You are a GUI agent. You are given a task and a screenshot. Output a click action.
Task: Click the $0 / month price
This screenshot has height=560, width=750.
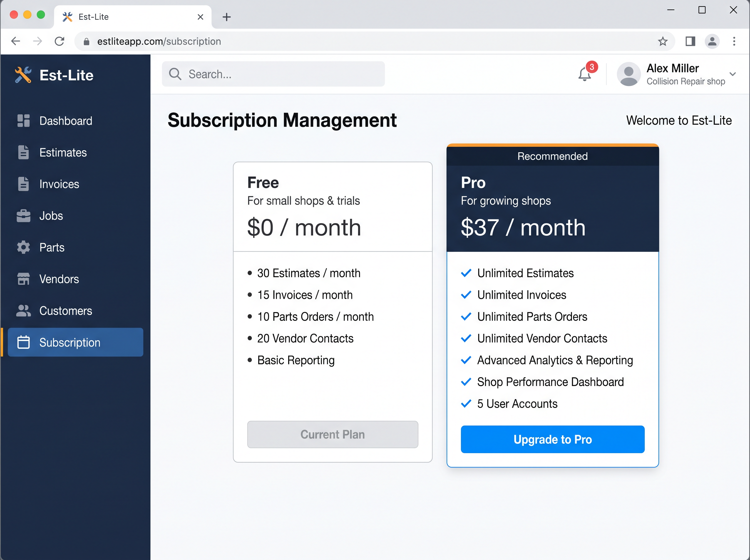coord(304,227)
